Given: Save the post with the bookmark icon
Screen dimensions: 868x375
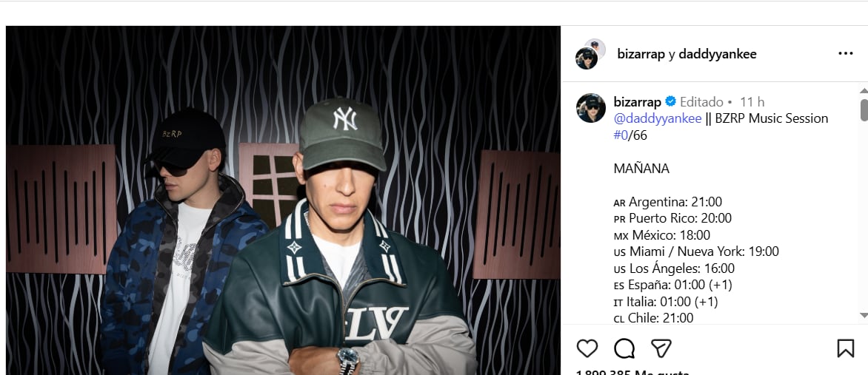Looking at the screenshot, I should (x=845, y=348).
